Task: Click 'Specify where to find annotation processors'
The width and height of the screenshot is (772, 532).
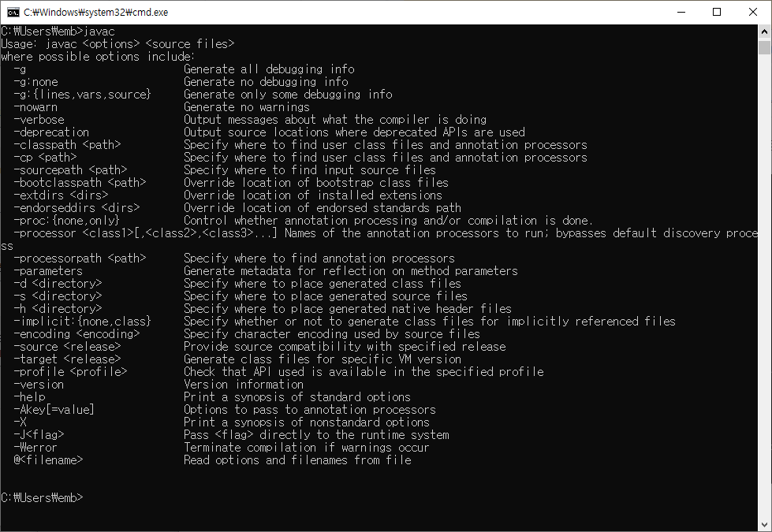Action: [x=319, y=259]
